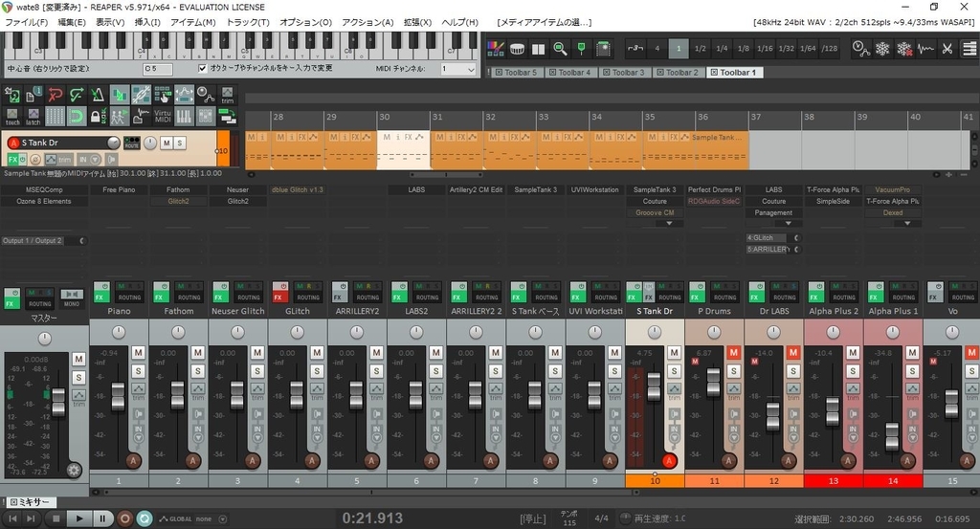Select the 1/16 grid division button
The width and height of the screenshot is (980, 529).
point(765,48)
